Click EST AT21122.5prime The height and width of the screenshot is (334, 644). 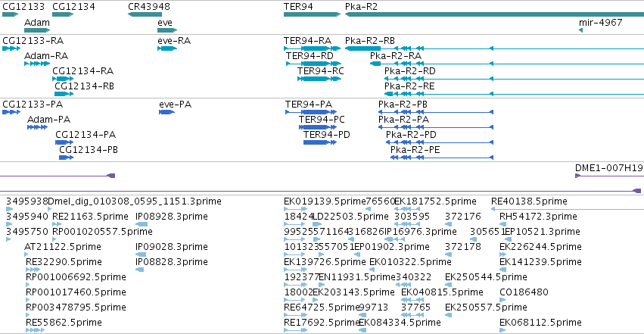pos(63,247)
